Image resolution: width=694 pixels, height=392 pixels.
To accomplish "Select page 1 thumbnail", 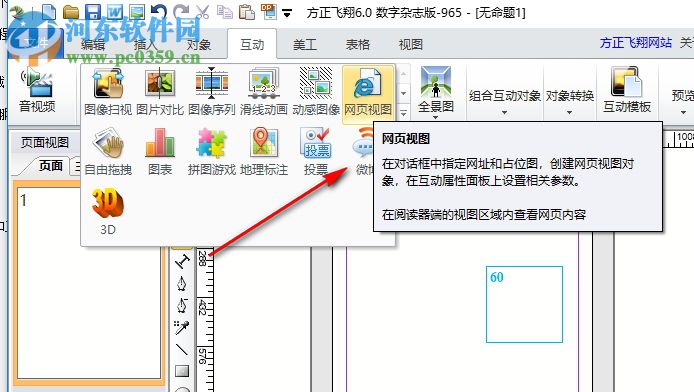I will coord(89,283).
